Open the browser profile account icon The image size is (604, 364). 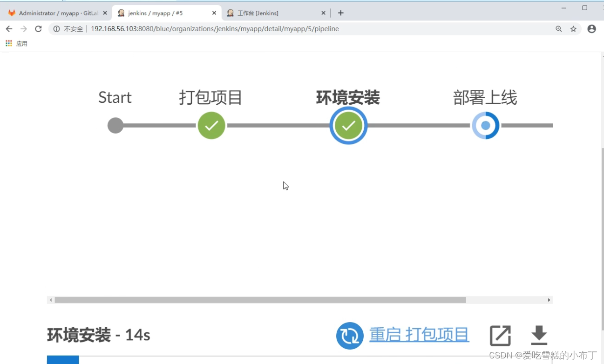coord(591,29)
